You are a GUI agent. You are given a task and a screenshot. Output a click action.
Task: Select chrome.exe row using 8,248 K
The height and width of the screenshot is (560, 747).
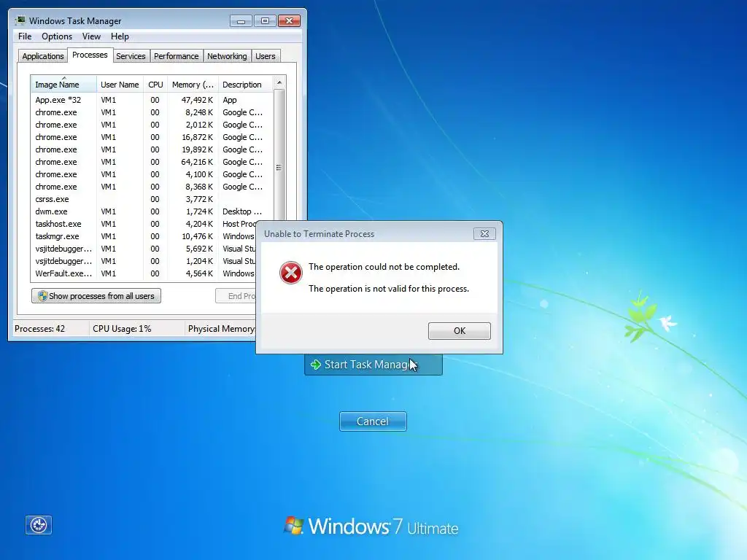tap(152, 112)
